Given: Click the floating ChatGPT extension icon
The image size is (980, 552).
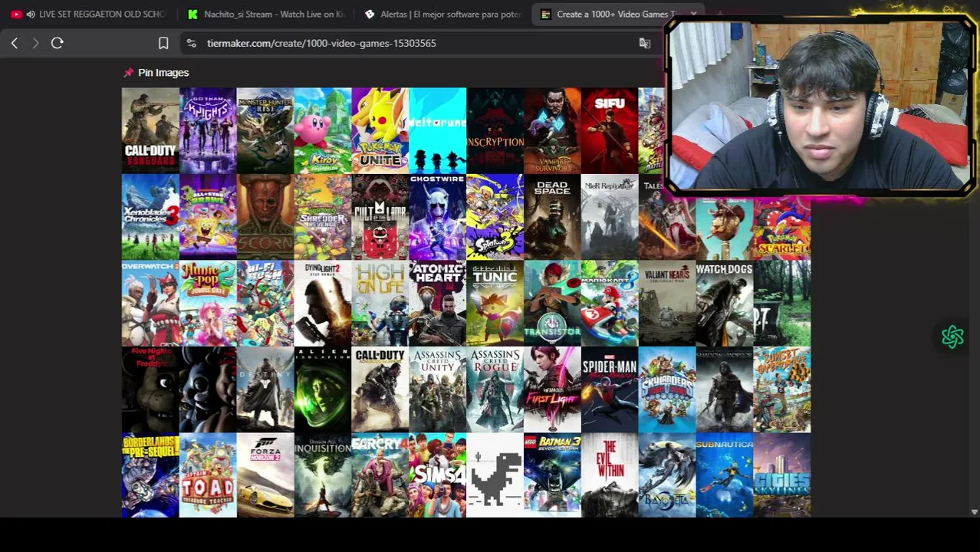Looking at the screenshot, I should pos(952,337).
